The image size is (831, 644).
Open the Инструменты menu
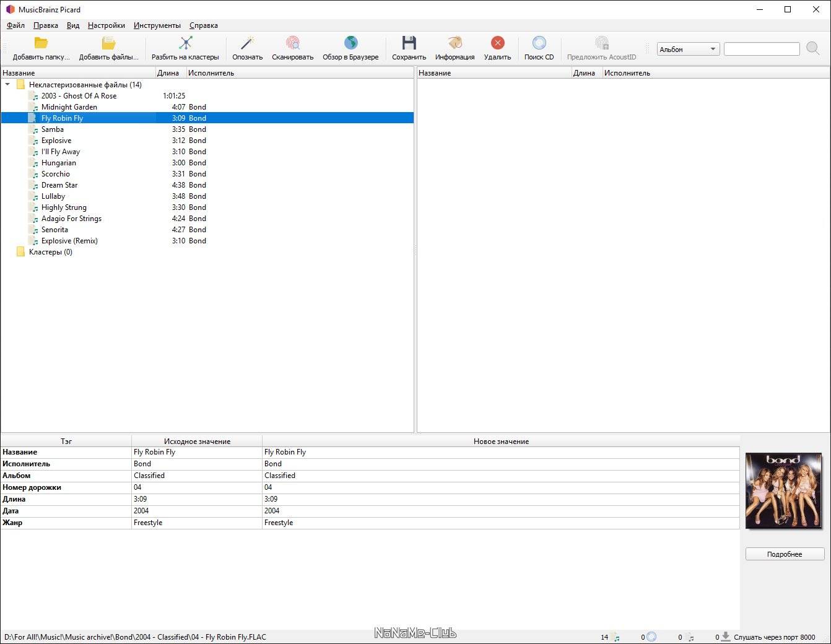(157, 25)
